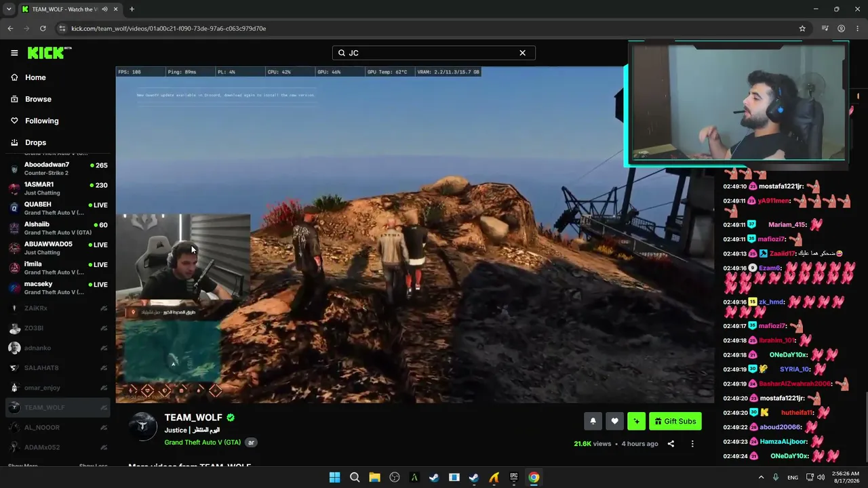Screen dimensions: 868x488
Task: Focus the search field containing JC
Action: click(x=433, y=53)
